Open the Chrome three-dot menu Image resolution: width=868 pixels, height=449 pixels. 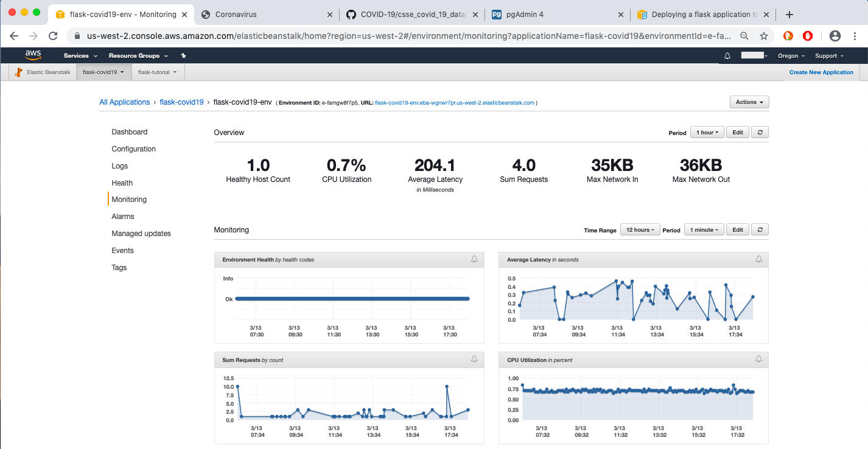point(855,36)
